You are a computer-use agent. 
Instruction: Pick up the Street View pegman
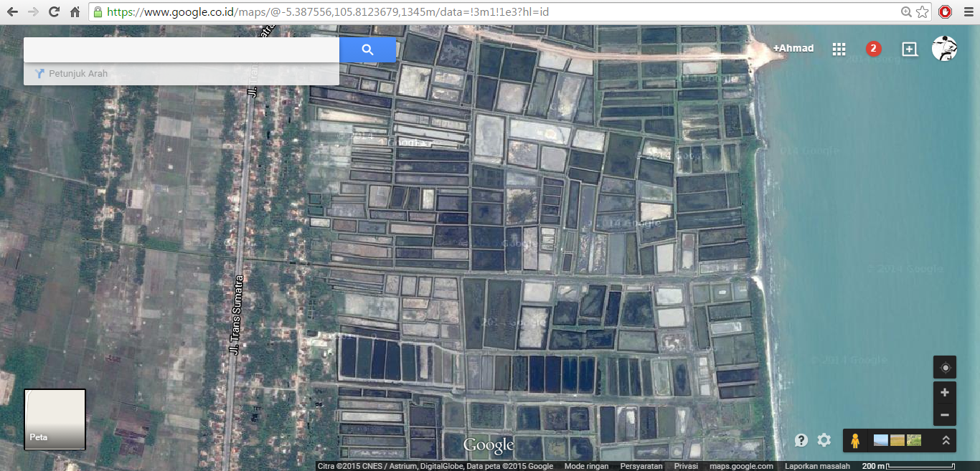(x=855, y=440)
